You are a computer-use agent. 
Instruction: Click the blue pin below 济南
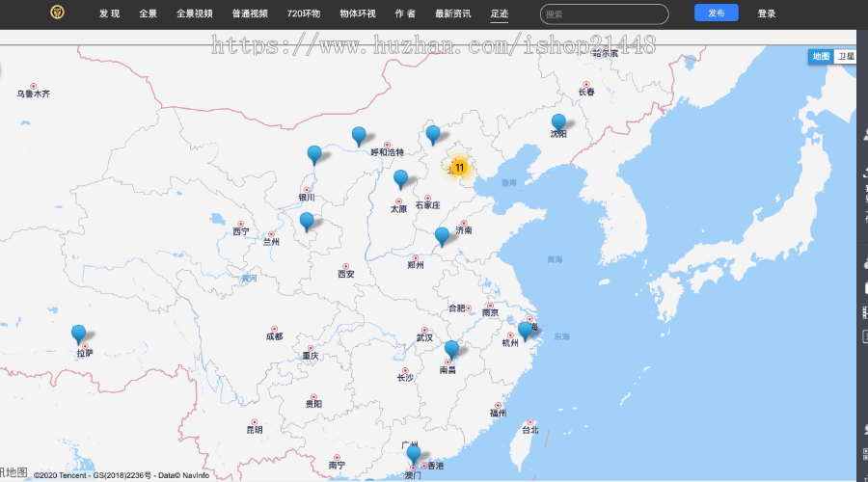pos(442,236)
